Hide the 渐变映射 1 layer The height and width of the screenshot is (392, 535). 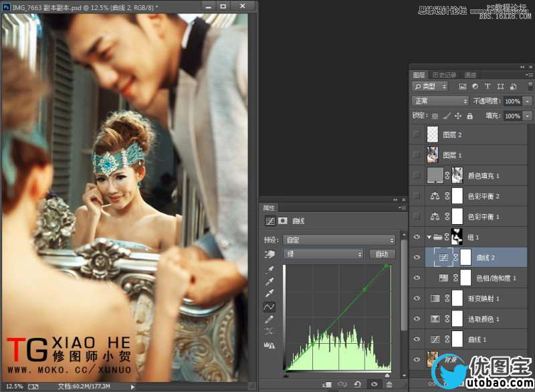(x=417, y=298)
